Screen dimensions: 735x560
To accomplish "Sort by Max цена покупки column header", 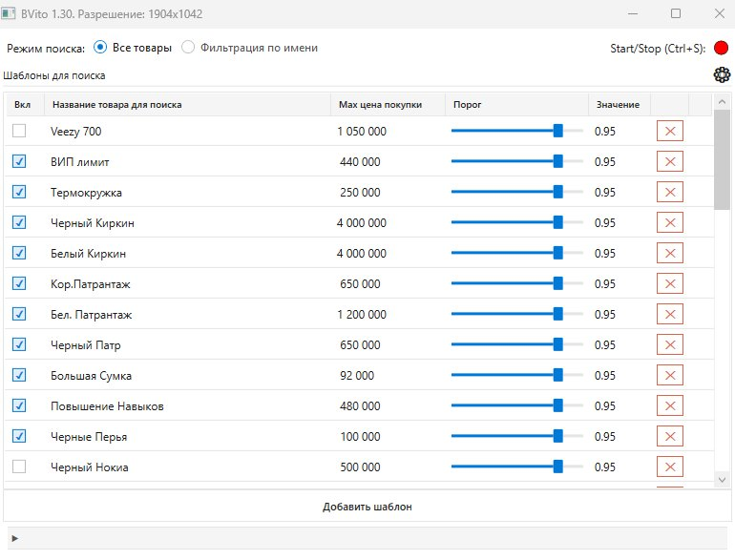I will click(x=380, y=105).
